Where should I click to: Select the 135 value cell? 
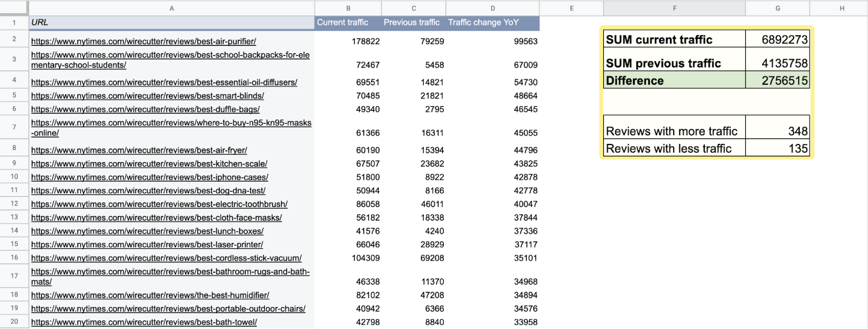[777, 148]
